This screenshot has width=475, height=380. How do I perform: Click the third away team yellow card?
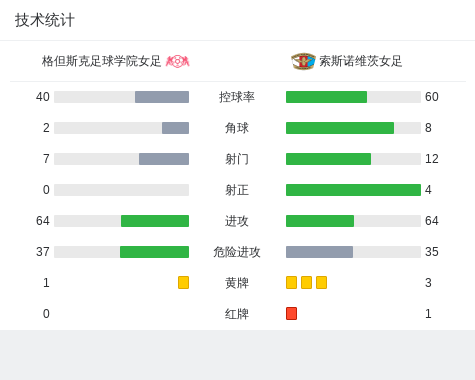(321, 282)
